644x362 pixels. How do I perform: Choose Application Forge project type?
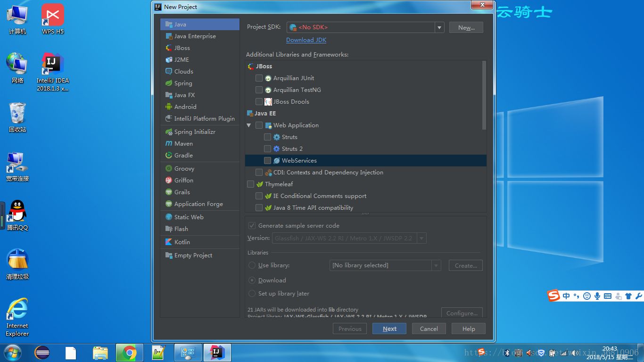point(200,204)
